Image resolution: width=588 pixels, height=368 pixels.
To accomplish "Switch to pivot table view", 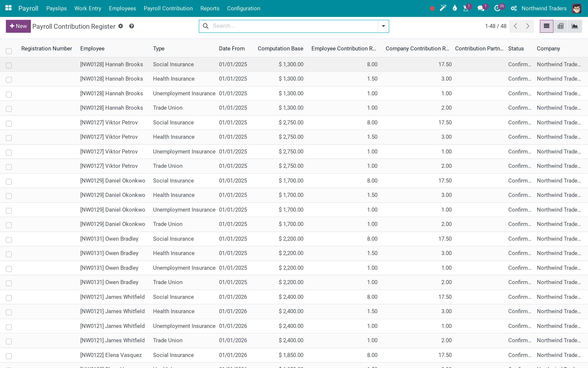I will point(561,26).
